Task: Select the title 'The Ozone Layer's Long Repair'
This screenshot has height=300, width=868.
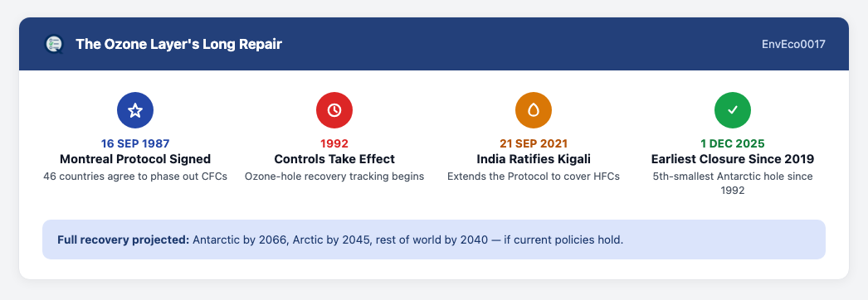Action: [178, 44]
